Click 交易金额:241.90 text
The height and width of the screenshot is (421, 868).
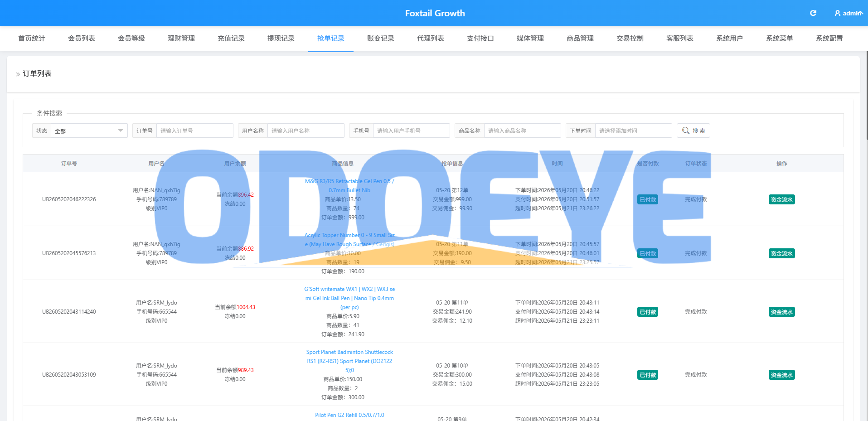452,312
